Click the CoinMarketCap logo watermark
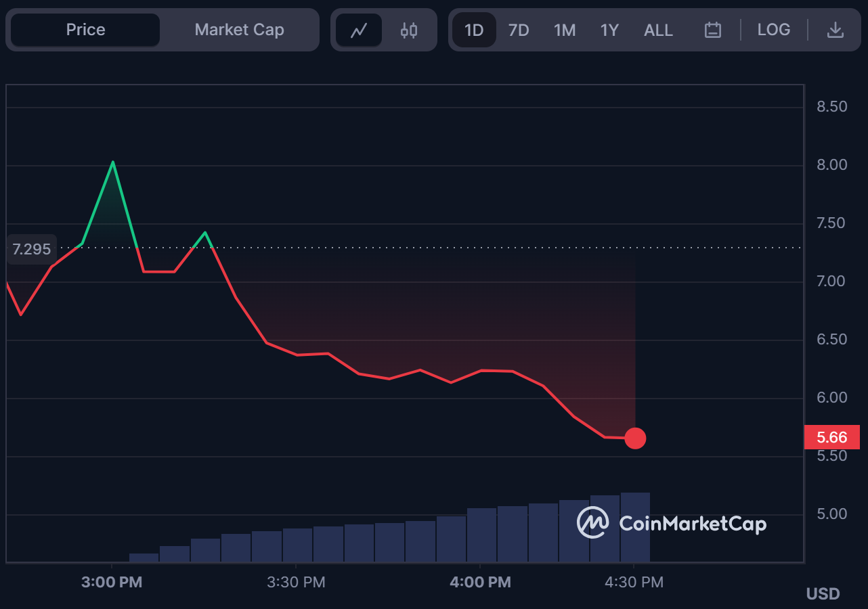 coord(671,523)
